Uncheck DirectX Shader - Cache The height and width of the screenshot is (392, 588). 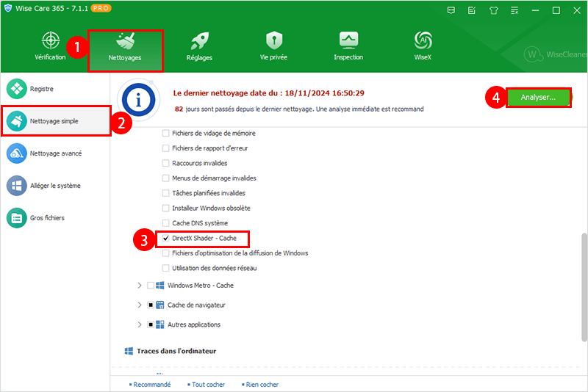(165, 238)
